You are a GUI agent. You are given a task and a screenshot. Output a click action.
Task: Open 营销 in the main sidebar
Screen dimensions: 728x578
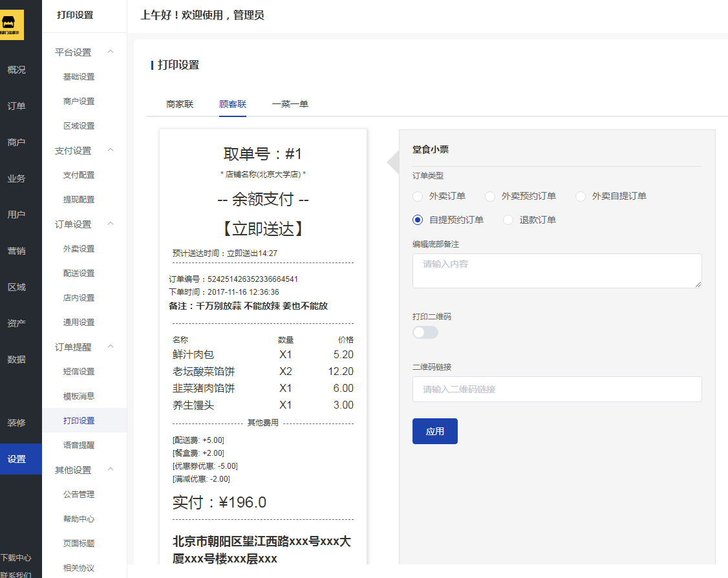click(x=17, y=251)
